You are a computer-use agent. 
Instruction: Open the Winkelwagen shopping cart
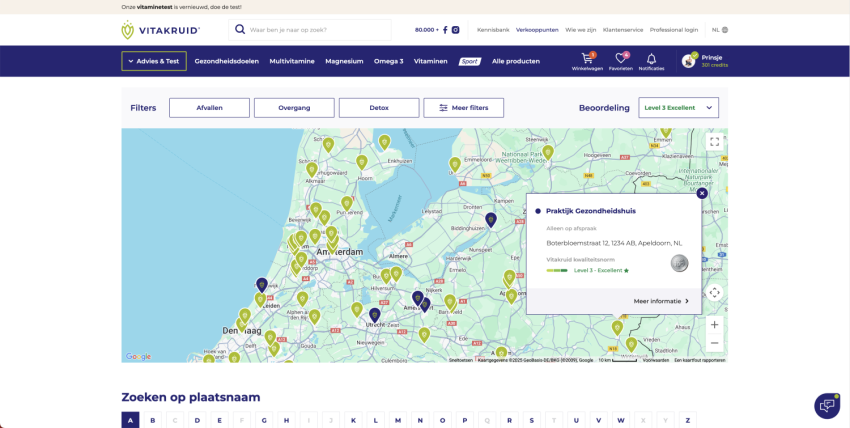(586, 61)
